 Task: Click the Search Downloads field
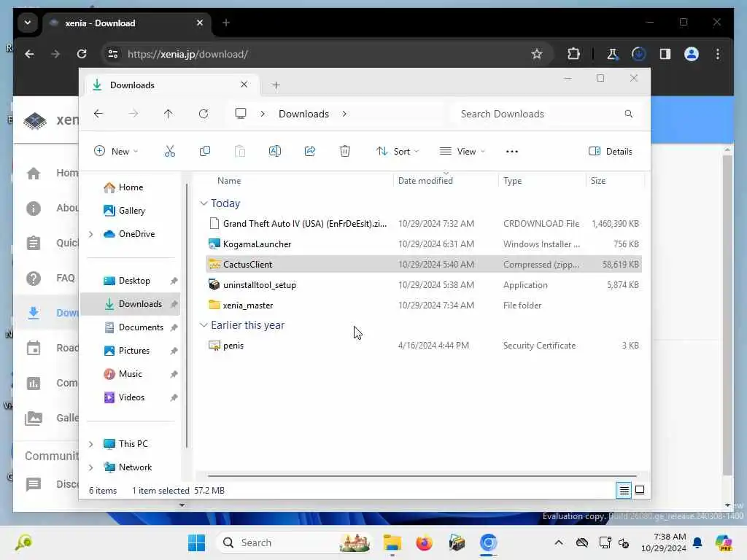tap(546, 114)
